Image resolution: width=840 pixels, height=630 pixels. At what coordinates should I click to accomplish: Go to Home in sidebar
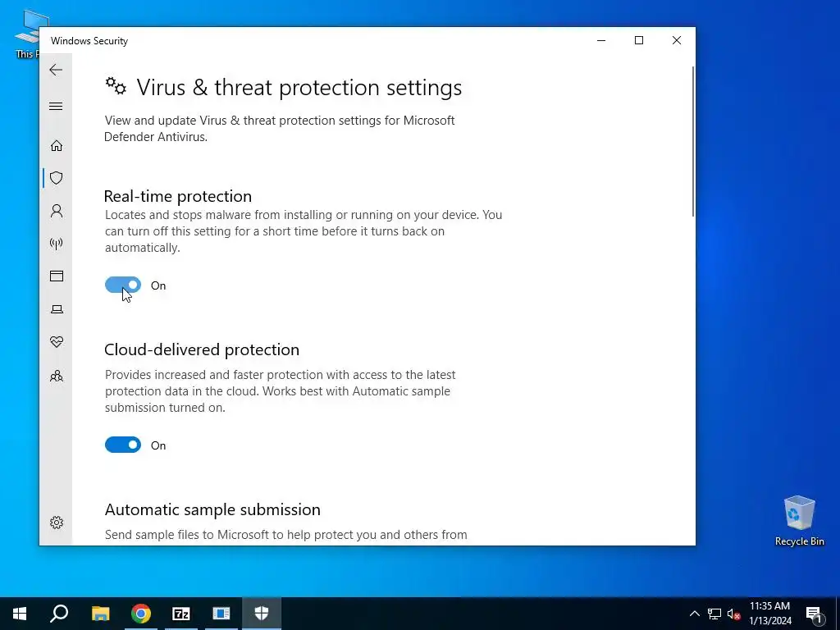click(x=57, y=146)
